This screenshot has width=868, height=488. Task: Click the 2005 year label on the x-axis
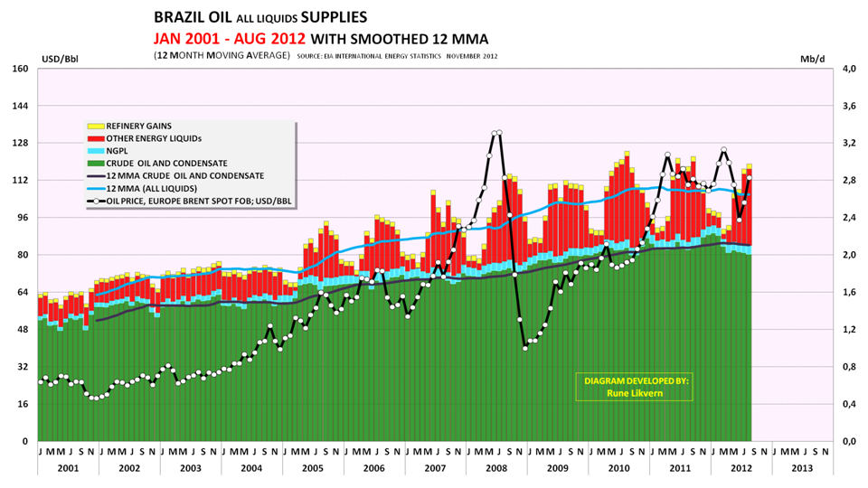[313, 467]
